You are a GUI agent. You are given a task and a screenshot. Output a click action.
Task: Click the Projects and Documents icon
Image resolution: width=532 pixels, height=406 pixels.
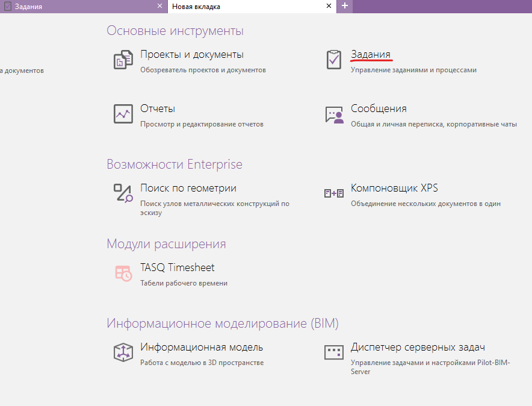click(x=123, y=60)
